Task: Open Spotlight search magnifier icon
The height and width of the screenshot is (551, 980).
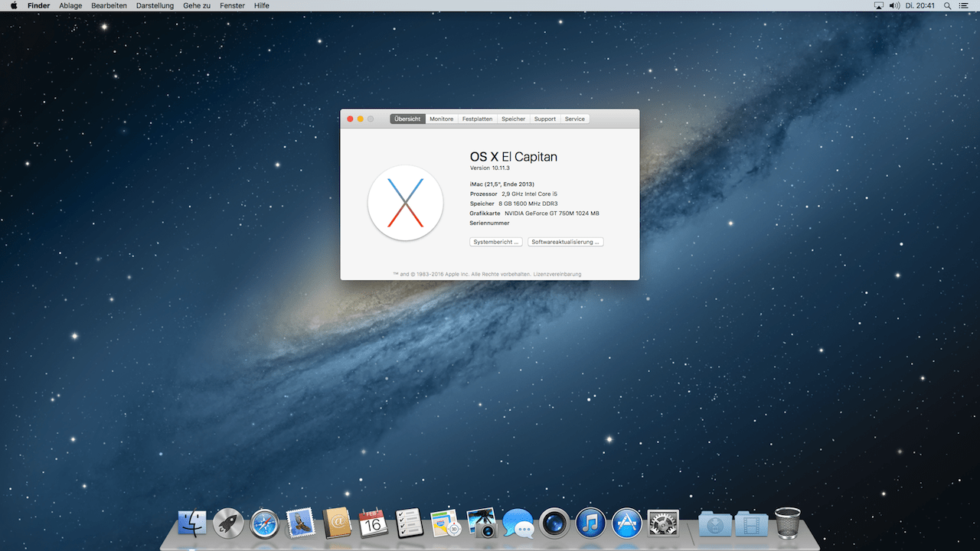Action: coord(948,5)
